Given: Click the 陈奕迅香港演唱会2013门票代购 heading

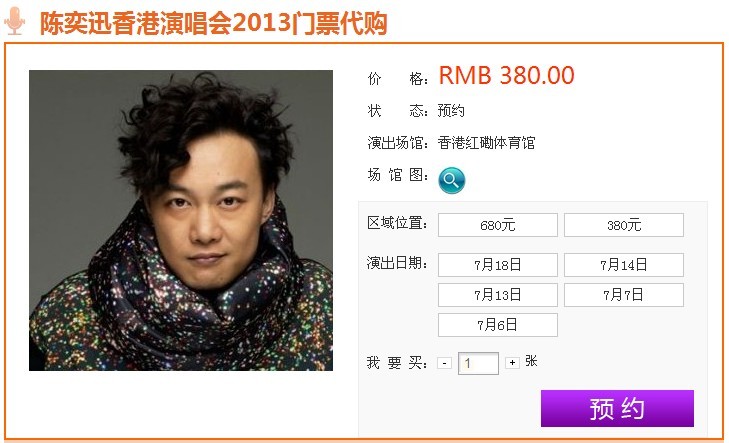Looking at the screenshot, I should tap(213, 22).
